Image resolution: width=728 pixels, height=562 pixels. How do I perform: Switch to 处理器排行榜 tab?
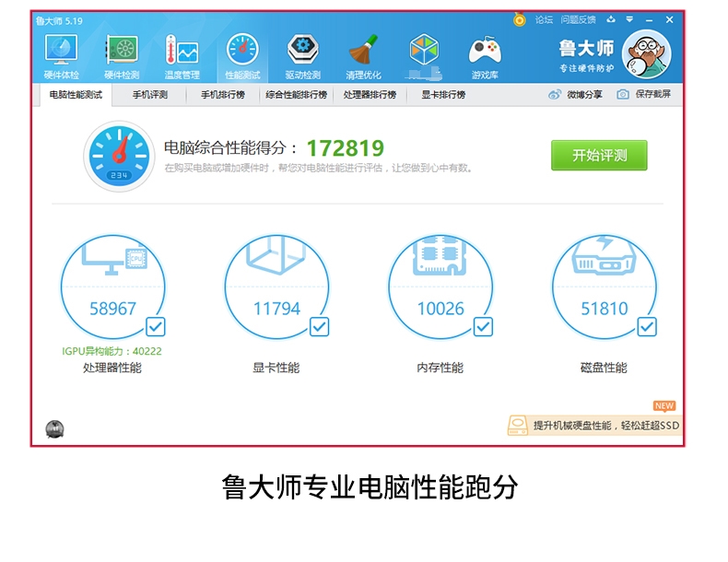(370, 95)
